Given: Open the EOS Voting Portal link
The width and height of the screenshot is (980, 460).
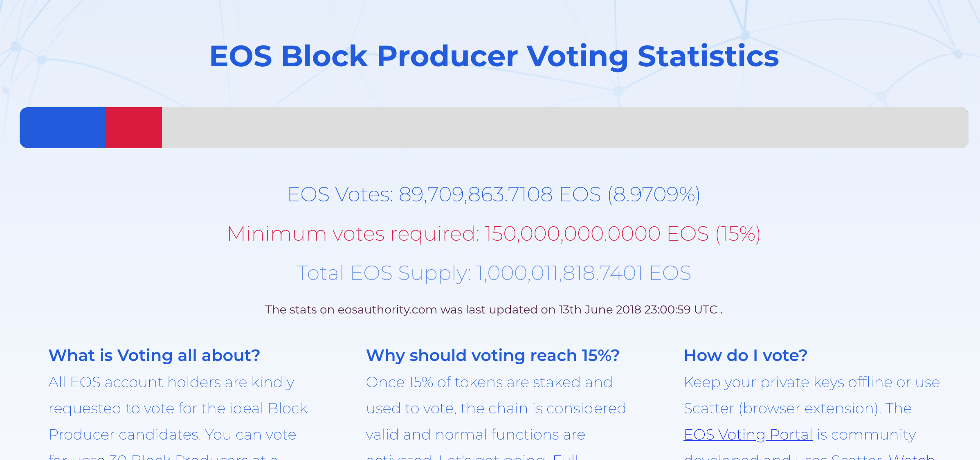Looking at the screenshot, I should click(x=748, y=435).
